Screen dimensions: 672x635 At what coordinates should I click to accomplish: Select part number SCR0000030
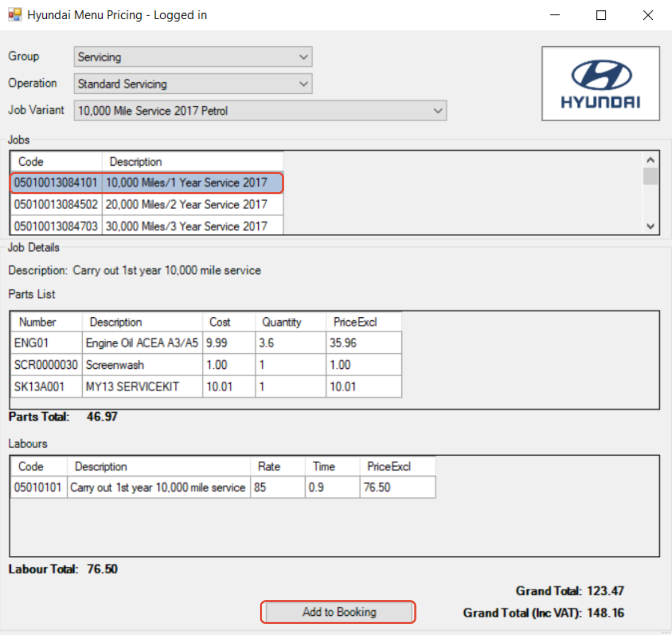coord(46,365)
